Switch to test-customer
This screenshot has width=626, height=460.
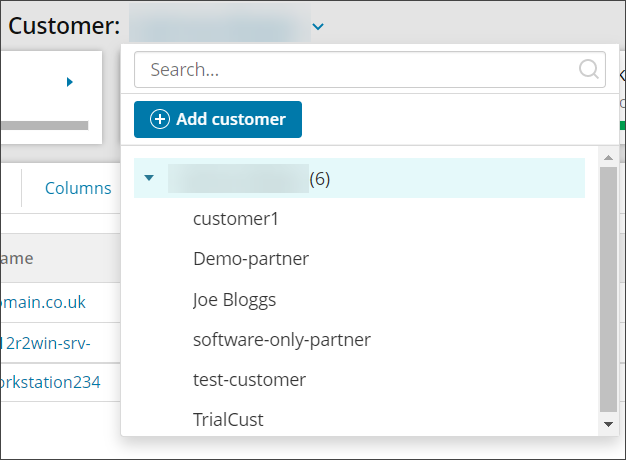click(249, 379)
